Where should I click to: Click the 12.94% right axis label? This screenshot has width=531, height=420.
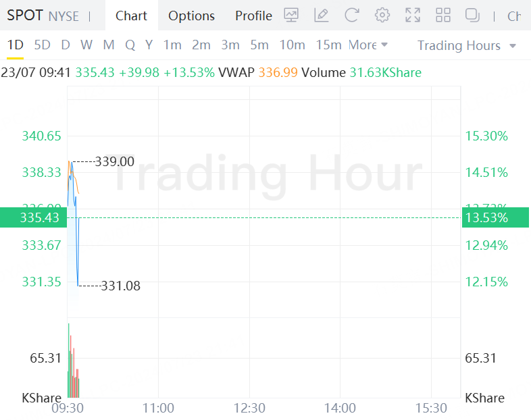[486, 245]
